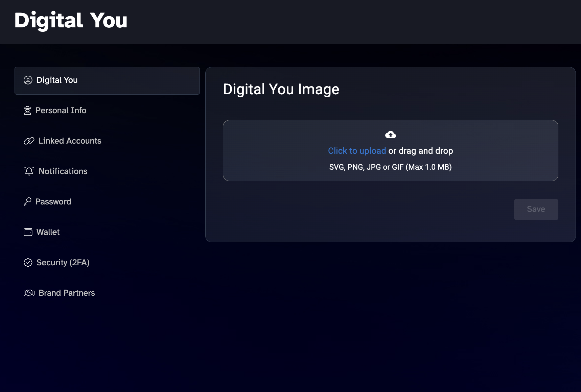Click the Password key icon
The height and width of the screenshot is (392, 581).
[27, 202]
